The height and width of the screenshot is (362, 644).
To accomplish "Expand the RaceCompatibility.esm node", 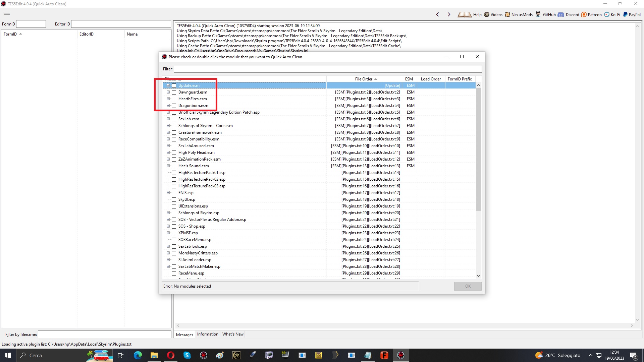I will click(x=168, y=139).
